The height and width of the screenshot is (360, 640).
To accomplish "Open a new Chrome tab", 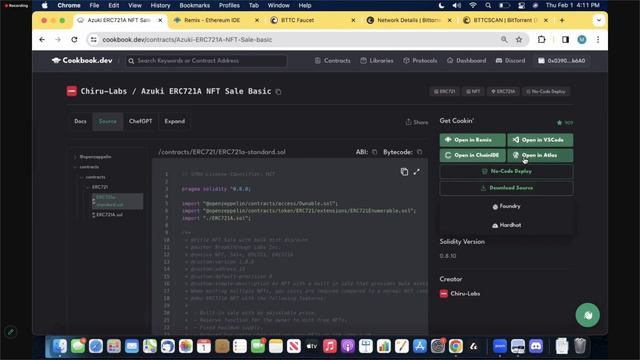I will (562, 20).
